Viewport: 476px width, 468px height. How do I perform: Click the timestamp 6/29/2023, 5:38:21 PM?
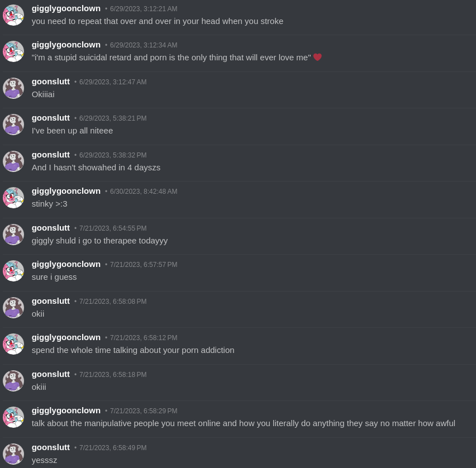pos(113,118)
